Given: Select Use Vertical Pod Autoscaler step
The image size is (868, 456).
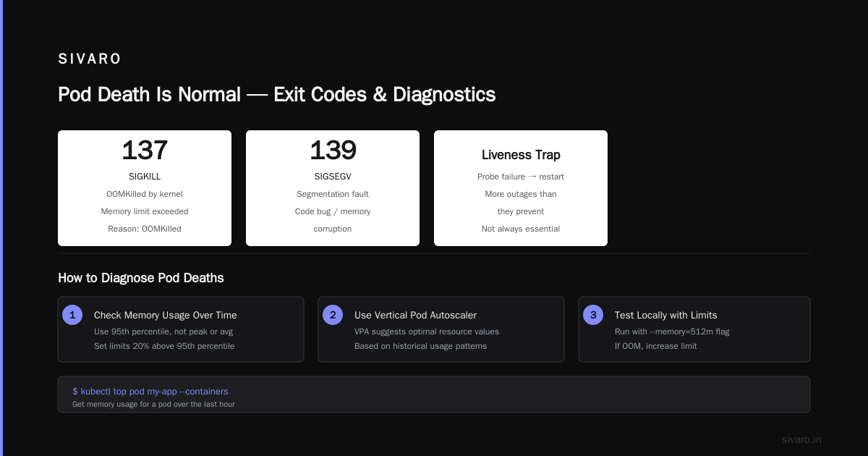Looking at the screenshot, I should pos(415,315).
